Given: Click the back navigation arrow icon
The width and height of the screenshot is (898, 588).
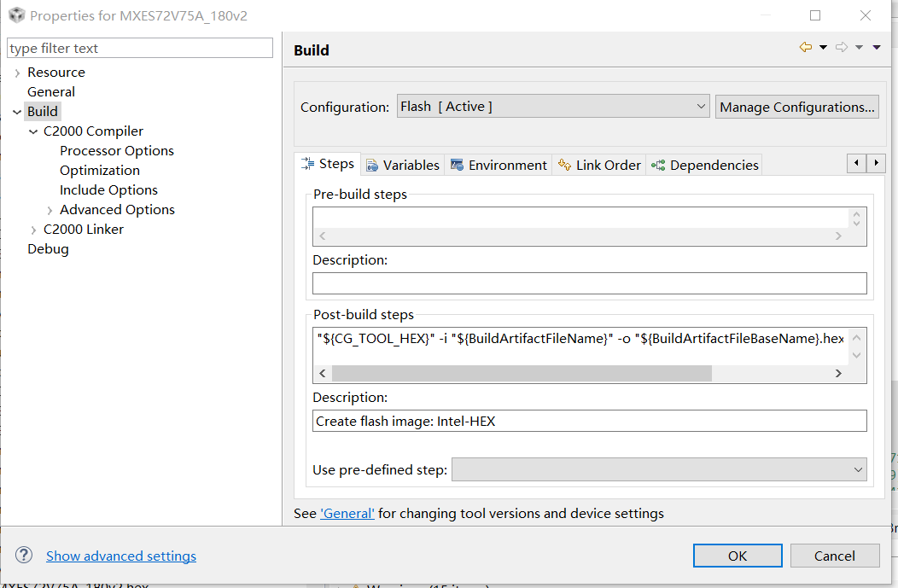Looking at the screenshot, I should click(805, 48).
